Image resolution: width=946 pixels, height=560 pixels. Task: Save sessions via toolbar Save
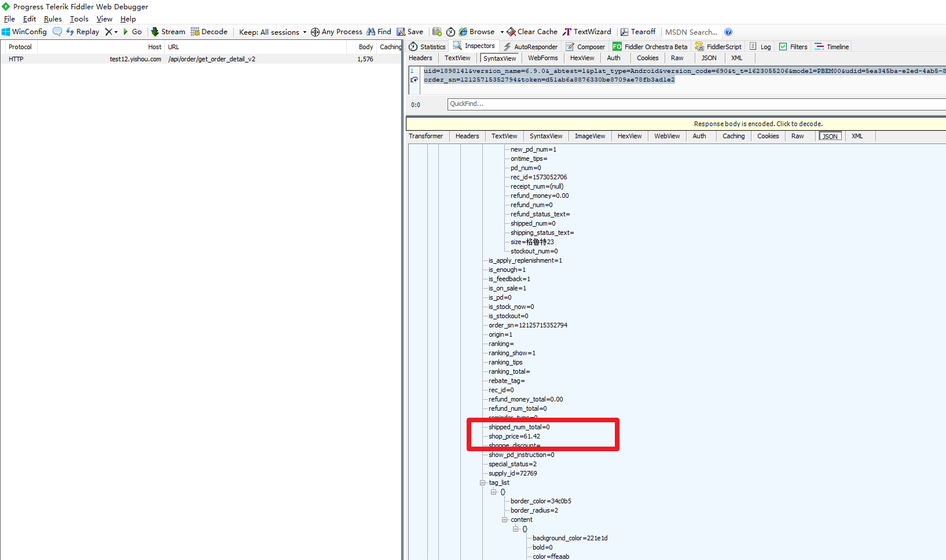click(x=410, y=32)
